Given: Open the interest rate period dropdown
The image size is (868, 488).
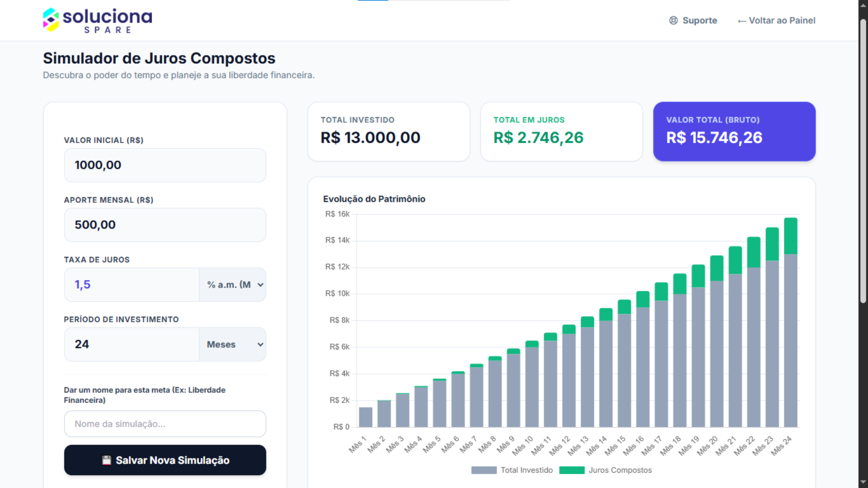Looking at the screenshot, I should [x=233, y=285].
